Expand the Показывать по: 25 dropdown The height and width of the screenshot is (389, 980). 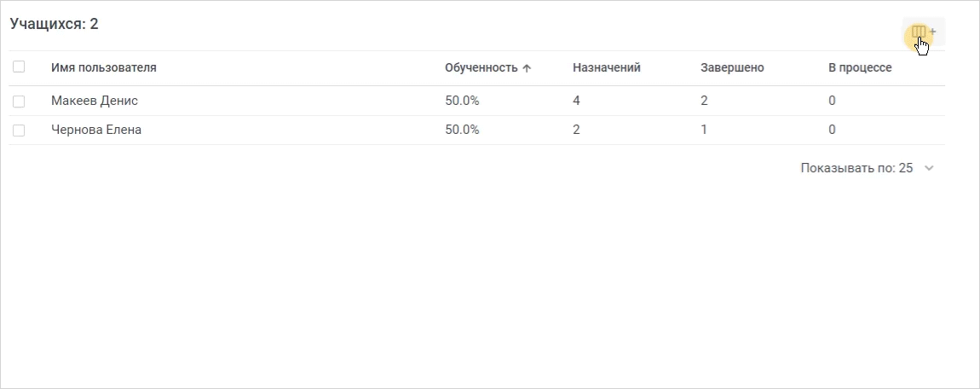coord(867,168)
